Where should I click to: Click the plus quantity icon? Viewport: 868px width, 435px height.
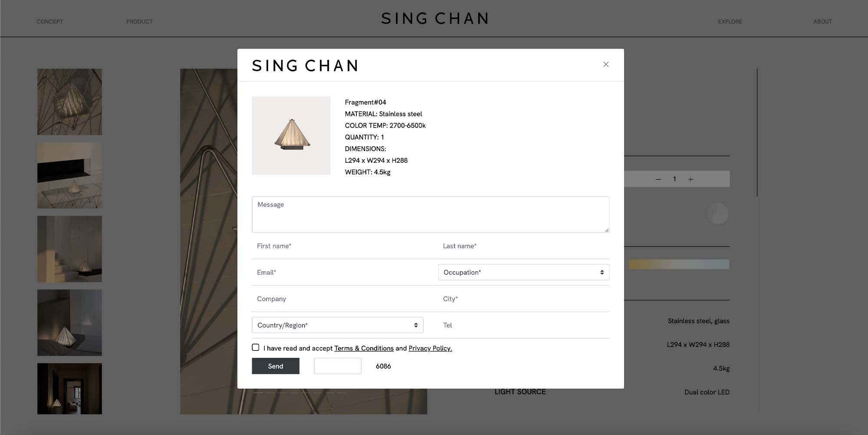(x=690, y=179)
